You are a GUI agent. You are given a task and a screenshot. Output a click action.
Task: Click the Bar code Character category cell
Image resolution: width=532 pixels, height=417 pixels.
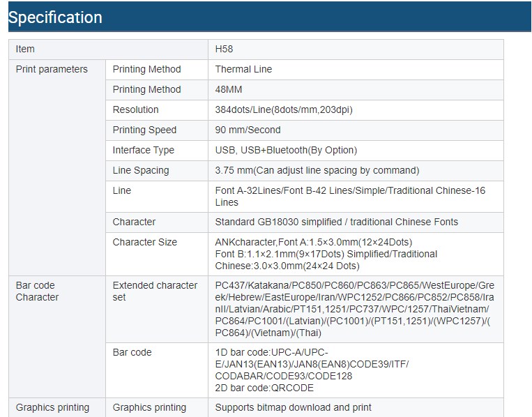[x=37, y=291]
